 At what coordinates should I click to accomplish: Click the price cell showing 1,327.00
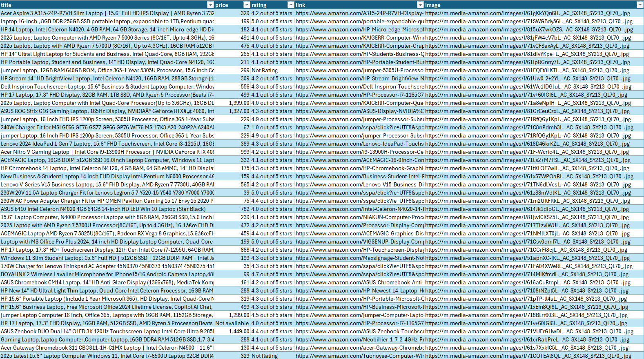pyautogui.click(x=232, y=111)
